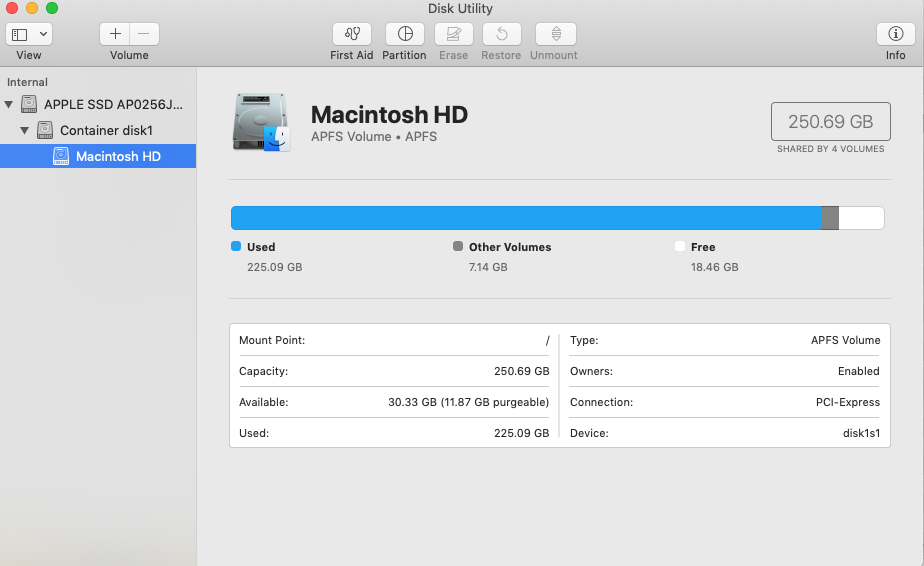This screenshot has height=566, width=924.
Task: Open the View dropdown chevron
Action: click(44, 34)
